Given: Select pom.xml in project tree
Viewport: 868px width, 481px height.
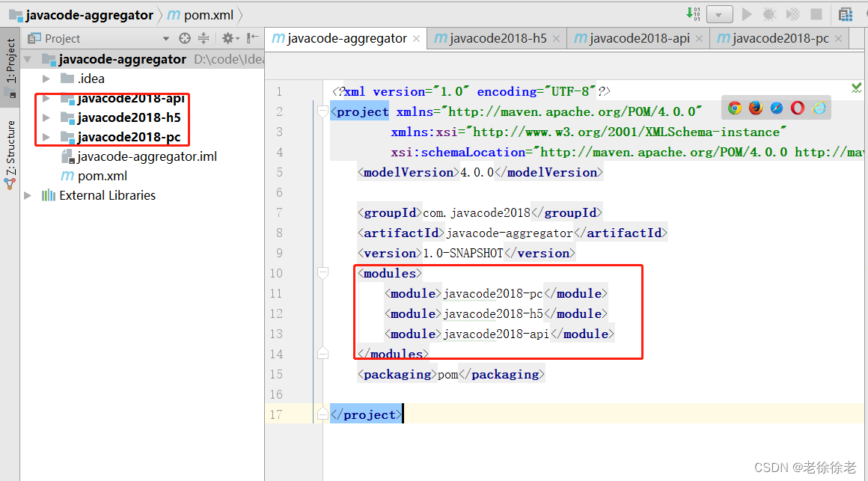Looking at the screenshot, I should pos(94,176).
